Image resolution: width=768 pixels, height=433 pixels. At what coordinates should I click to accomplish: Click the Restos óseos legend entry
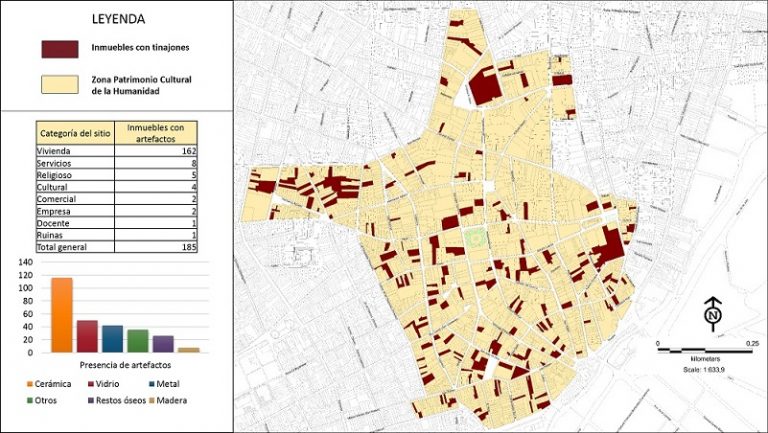[x=117, y=400]
